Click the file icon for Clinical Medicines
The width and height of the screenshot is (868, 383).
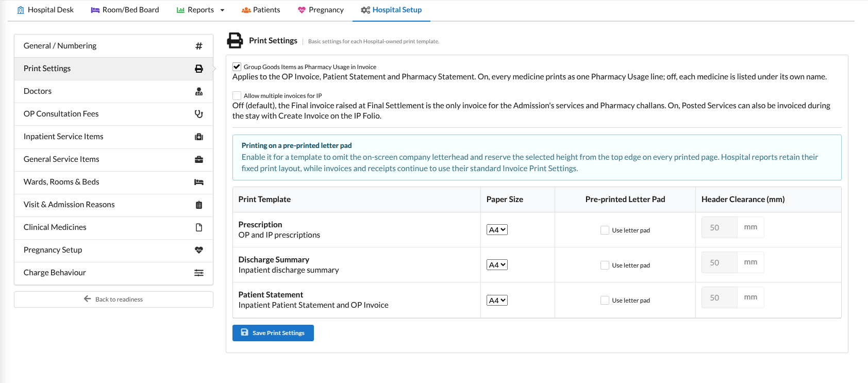199,227
